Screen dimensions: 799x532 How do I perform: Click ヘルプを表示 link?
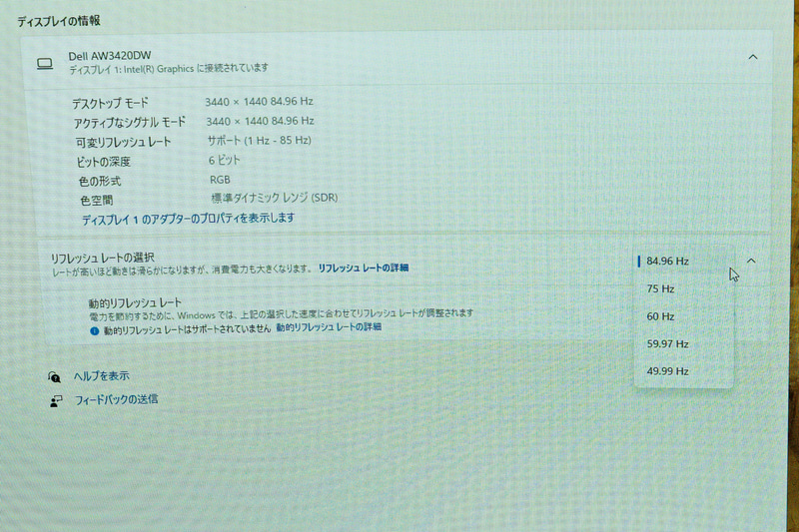point(102,376)
